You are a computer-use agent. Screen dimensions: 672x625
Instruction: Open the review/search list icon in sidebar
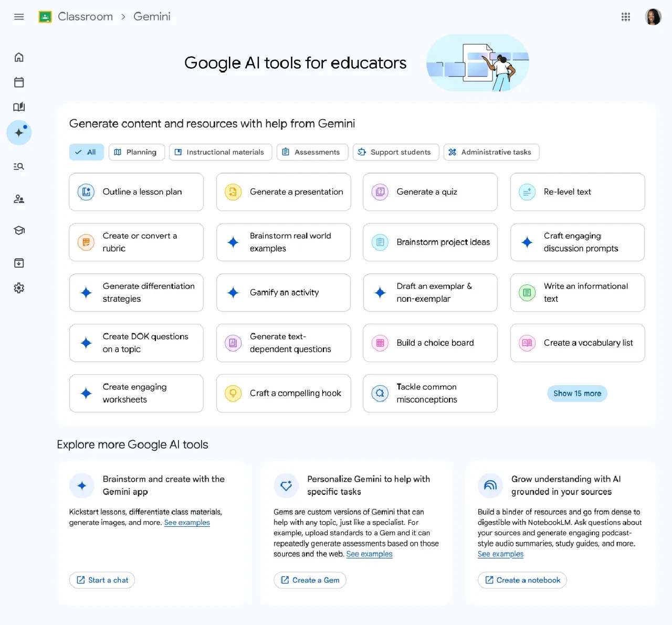click(19, 166)
